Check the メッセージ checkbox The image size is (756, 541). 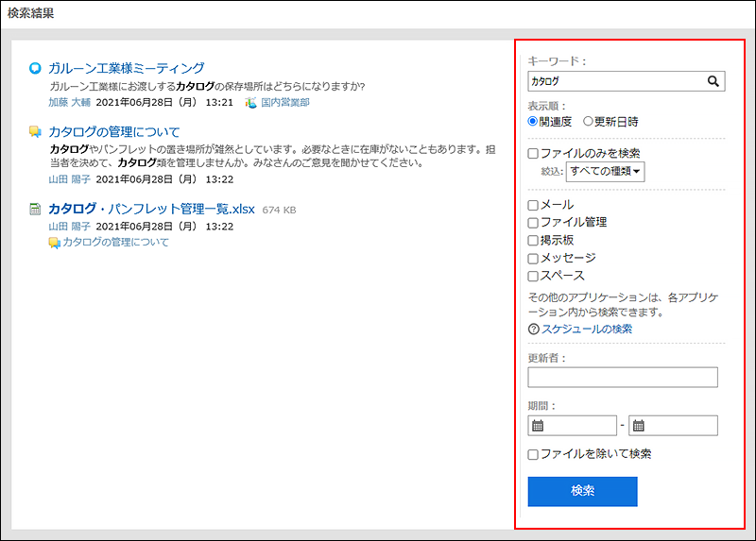pos(533,259)
